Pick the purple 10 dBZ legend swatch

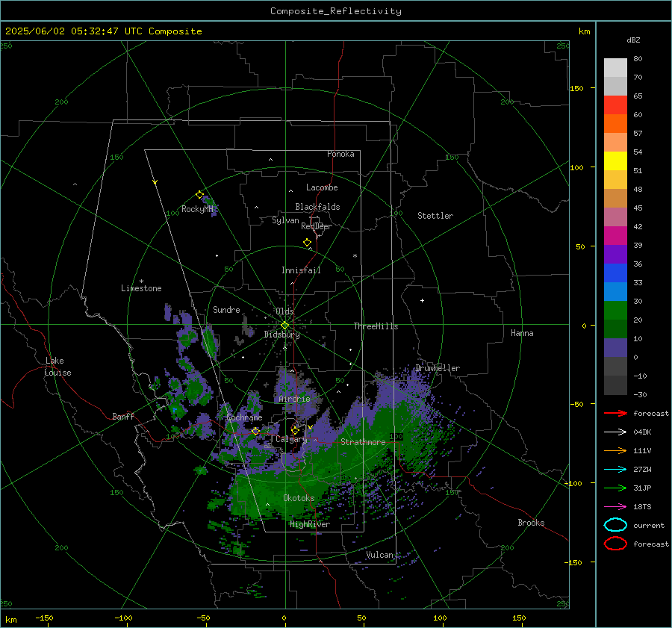615,347
